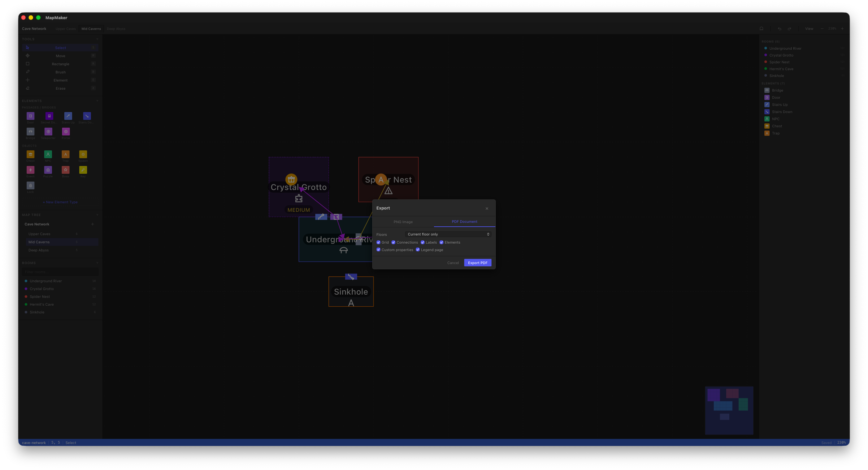
Task: Open the Floors dropdown
Action: (x=448, y=235)
